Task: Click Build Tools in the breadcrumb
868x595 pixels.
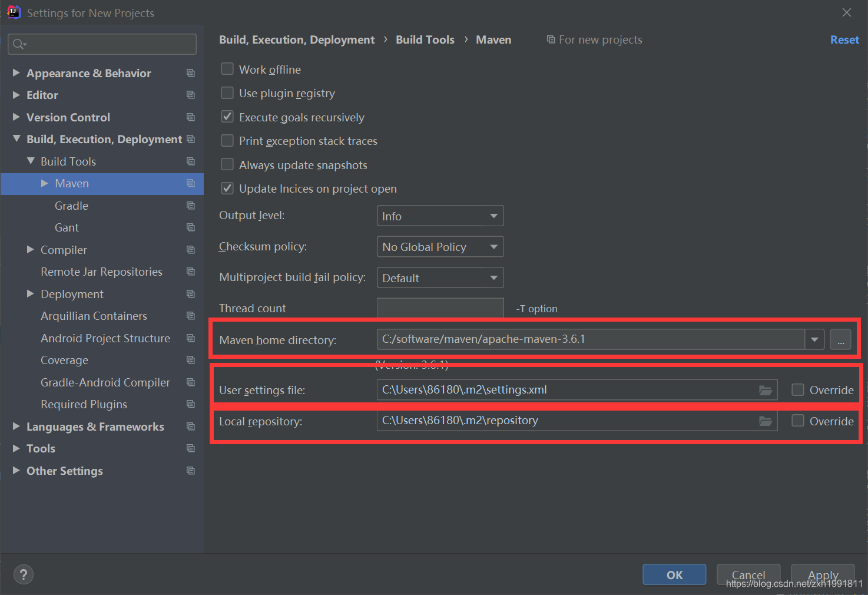Action: (425, 39)
